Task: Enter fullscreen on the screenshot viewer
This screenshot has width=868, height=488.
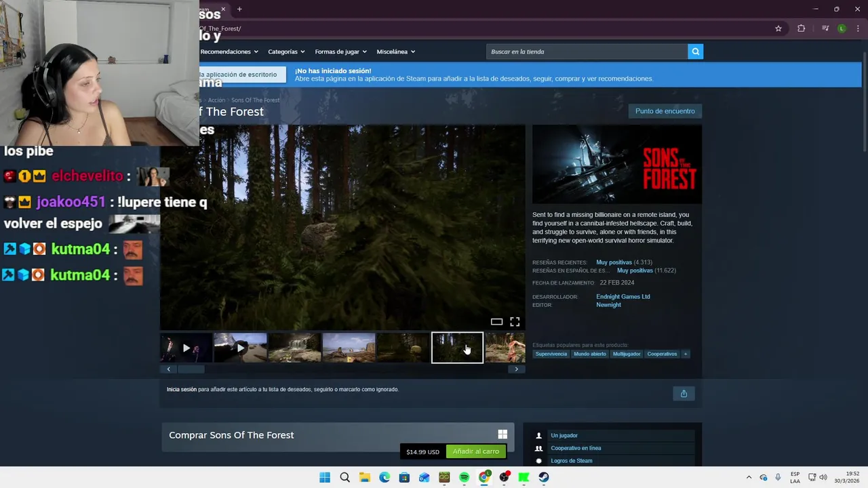Action: [x=515, y=322]
